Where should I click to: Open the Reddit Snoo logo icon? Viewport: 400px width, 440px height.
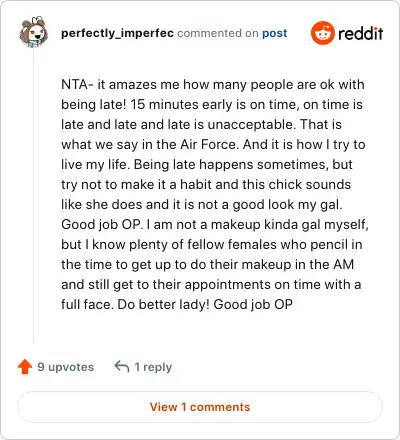(x=322, y=33)
